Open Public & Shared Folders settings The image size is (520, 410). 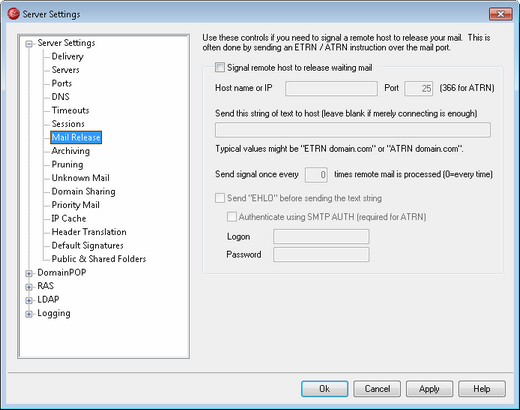click(x=99, y=259)
